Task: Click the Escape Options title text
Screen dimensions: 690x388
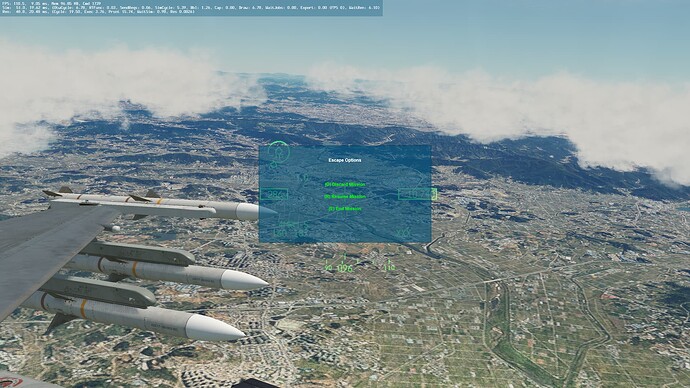Action: (x=345, y=160)
